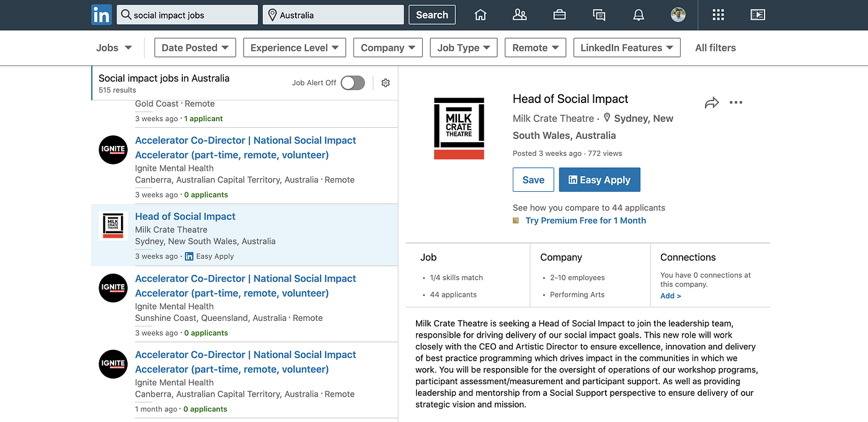Open My Network people icon
868x422 pixels.
point(520,15)
